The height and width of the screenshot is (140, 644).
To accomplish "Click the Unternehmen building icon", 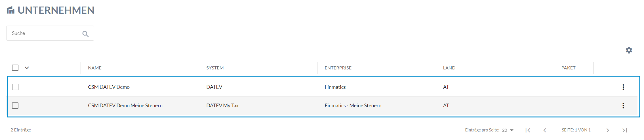I will click(10, 10).
